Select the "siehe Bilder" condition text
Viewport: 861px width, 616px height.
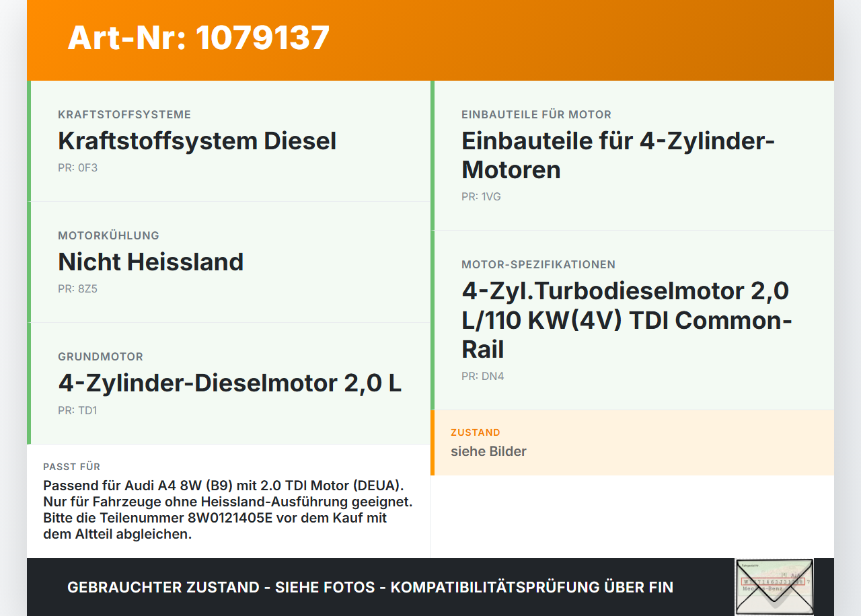[x=488, y=451]
